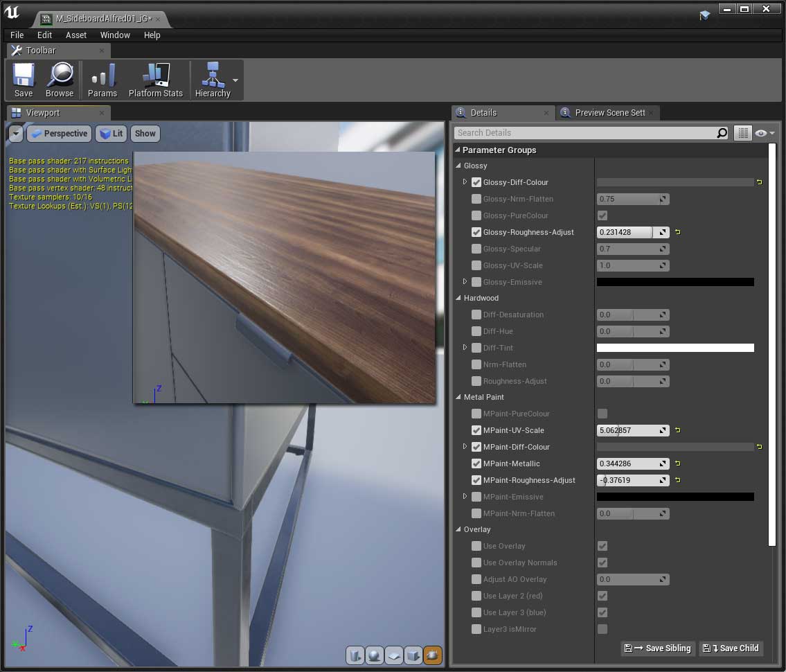Collapse the Glossy parameter group
The image size is (786, 672).
pos(458,166)
